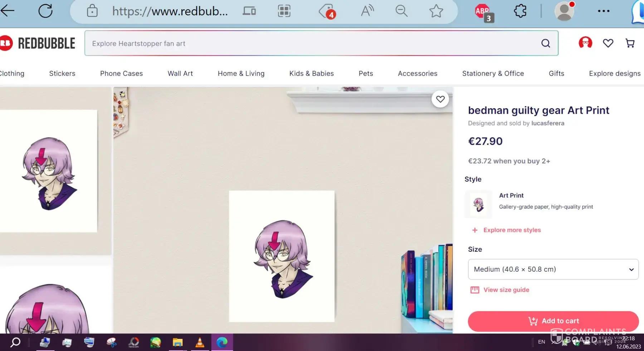Open Redbubble account avatar menu
This screenshot has width=644, height=351.
coord(585,43)
